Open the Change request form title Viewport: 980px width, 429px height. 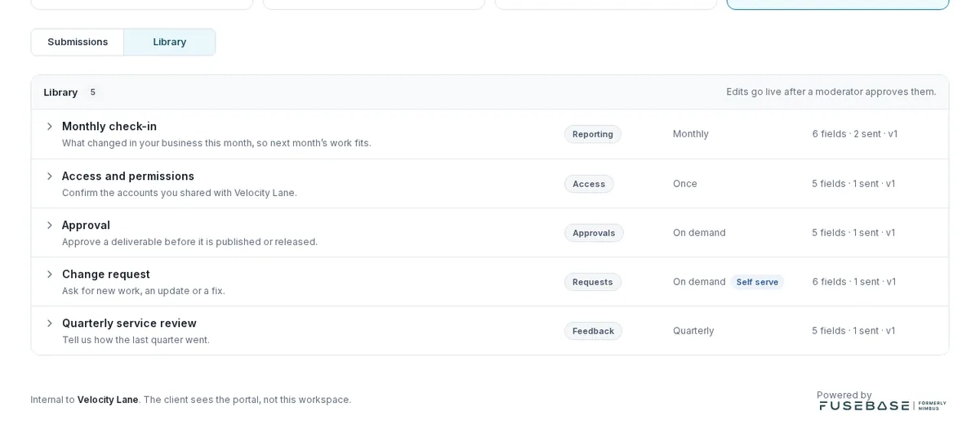coord(106,274)
